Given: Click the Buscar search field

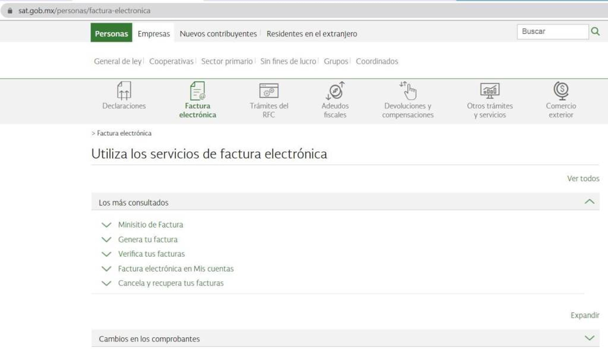Looking at the screenshot, I should click(x=553, y=31).
